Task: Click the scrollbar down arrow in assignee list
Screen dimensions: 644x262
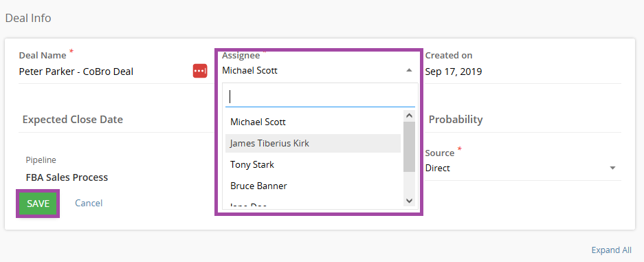Action: (409, 200)
